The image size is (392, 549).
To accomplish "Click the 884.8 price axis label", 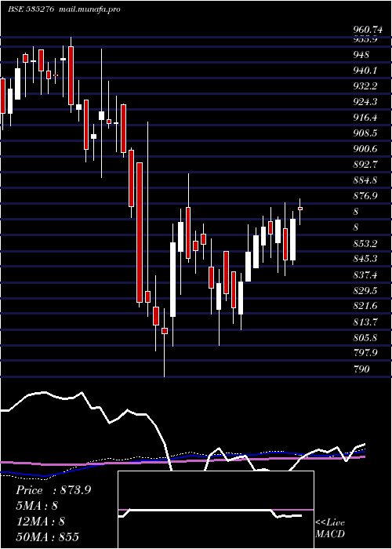I will pos(365,180).
